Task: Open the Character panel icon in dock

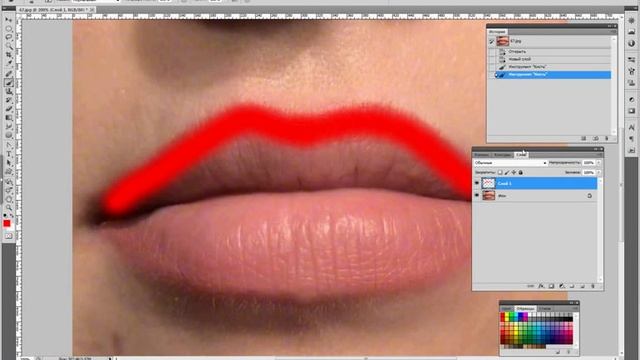Action: [631, 128]
